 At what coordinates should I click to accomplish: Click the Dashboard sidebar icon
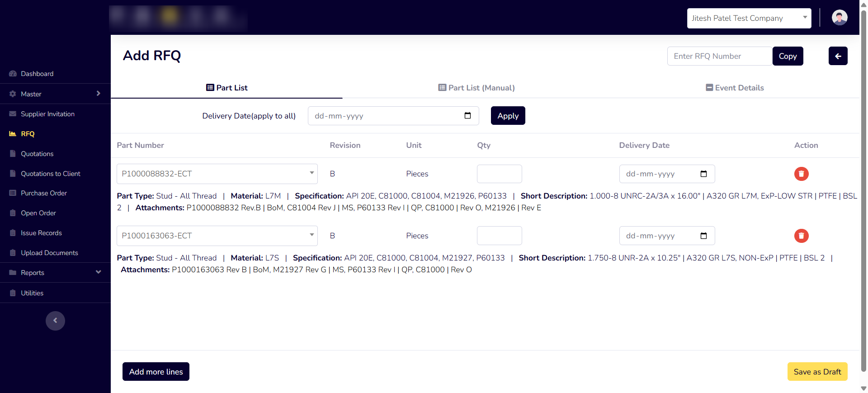point(13,74)
